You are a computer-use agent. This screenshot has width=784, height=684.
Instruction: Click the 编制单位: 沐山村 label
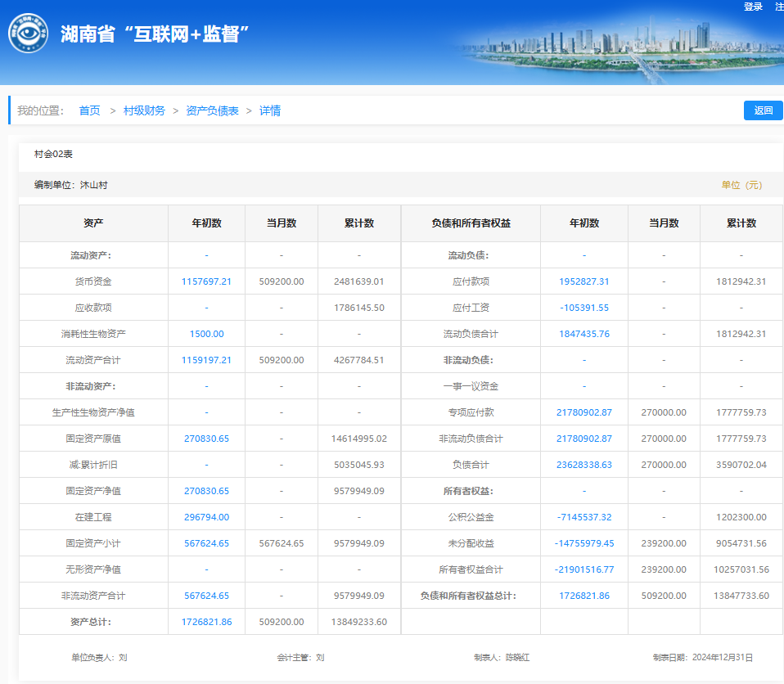click(x=71, y=185)
